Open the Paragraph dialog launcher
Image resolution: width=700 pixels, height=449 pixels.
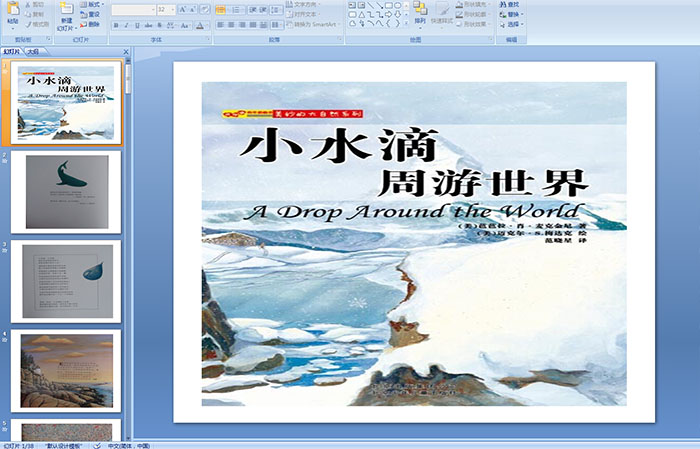click(340, 39)
